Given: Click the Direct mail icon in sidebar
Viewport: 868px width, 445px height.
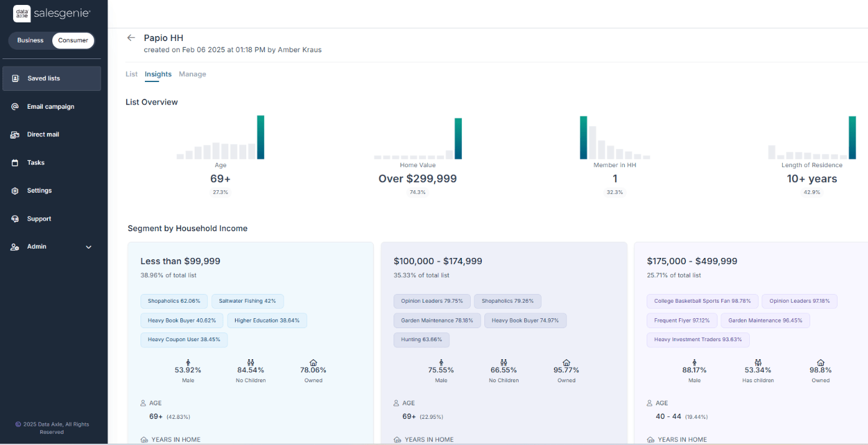Looking at the screenshot, I should tap(15, 135).
